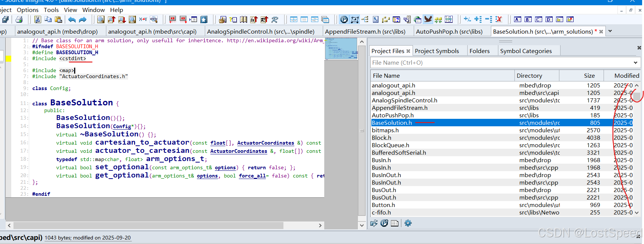Click the add project P-plus icon below list
This screenshot has height=244, width=644.
[x=384, y=223]
